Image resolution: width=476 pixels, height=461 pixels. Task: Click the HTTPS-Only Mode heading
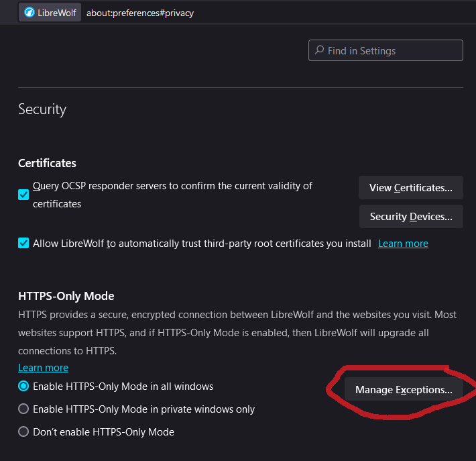coord(66,296)
